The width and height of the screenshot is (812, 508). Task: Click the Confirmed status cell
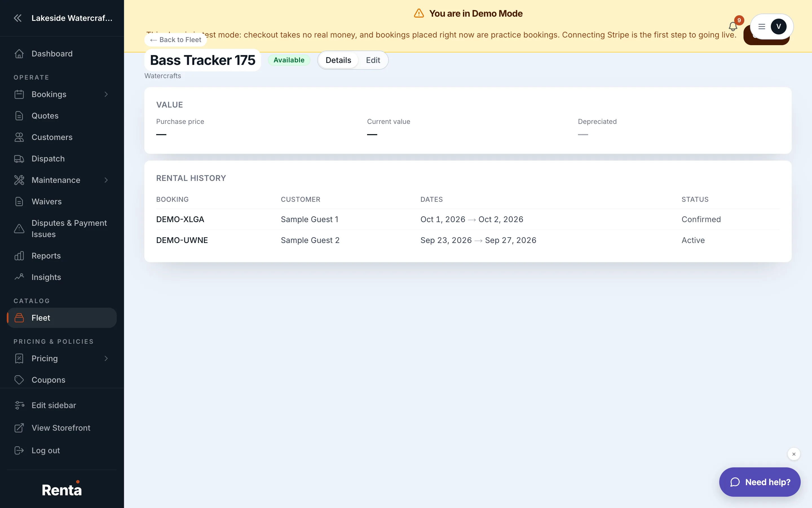point(701,219)
